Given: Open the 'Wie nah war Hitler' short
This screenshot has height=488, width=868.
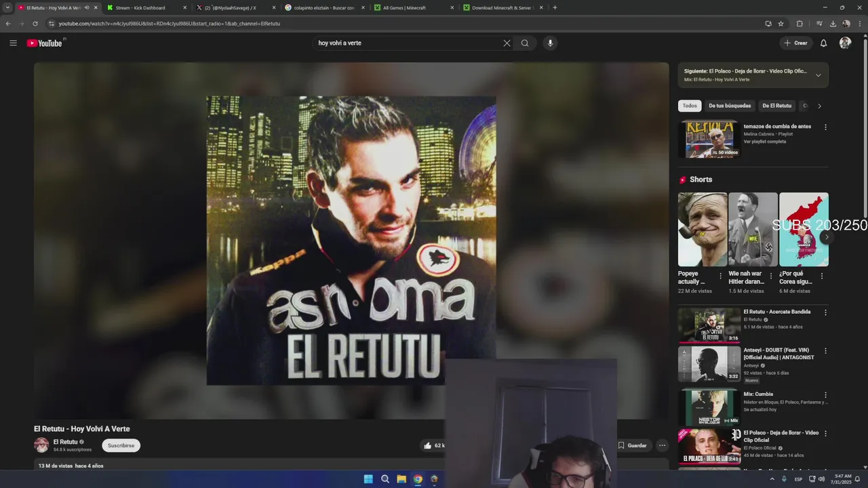Looking at the screenshot, I should tap(753, 229).
